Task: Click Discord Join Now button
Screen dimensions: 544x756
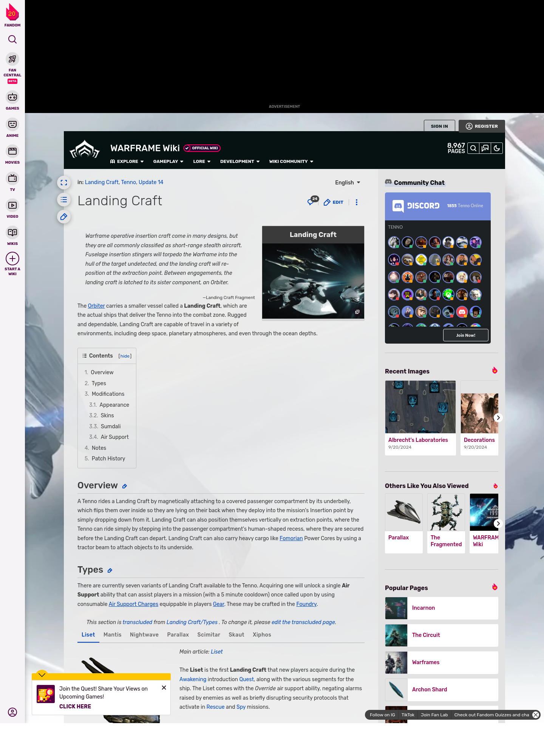Action: pyautogui.click(x=466, y=335)
